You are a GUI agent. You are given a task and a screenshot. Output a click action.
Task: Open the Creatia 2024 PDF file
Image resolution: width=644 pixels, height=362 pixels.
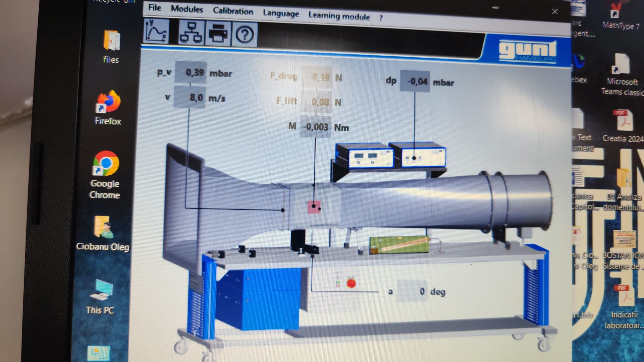click(x=623, y=126)
